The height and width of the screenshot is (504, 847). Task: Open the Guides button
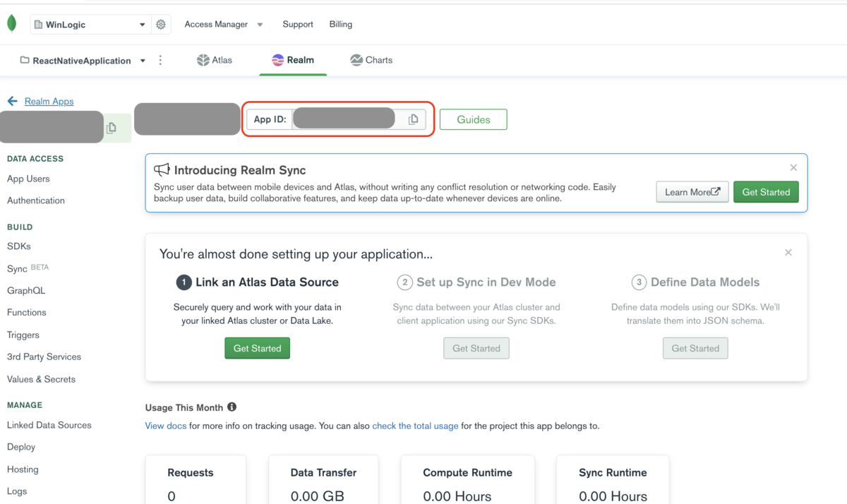474,119
